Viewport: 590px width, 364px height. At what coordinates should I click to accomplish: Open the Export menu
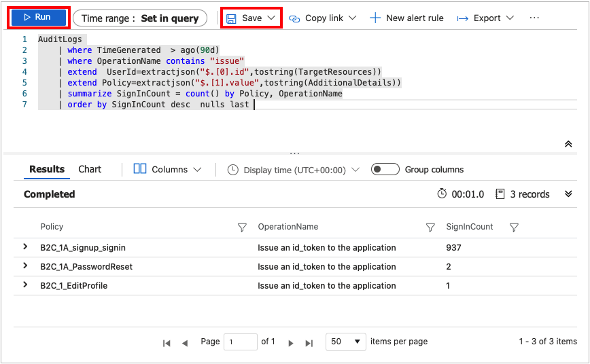pyautogui.click(x=486, y=18)
